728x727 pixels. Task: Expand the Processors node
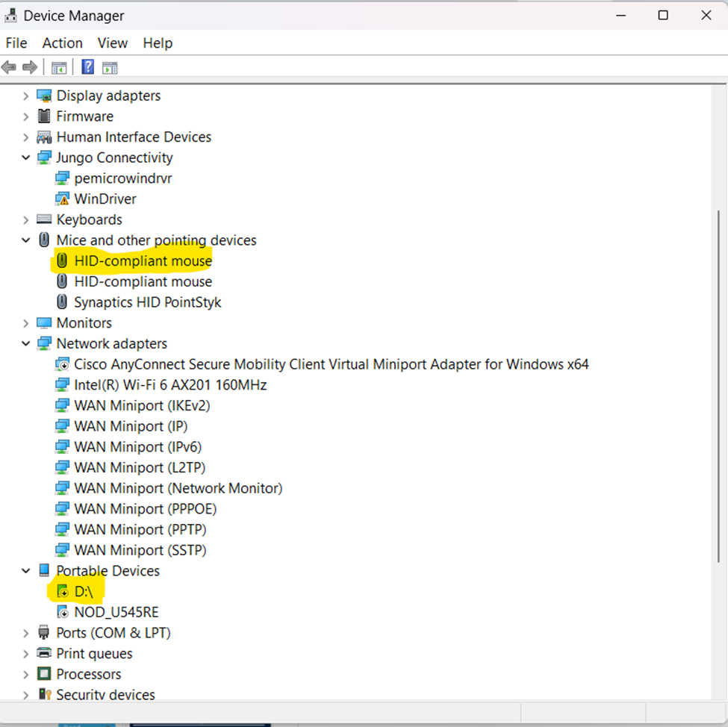26,674
